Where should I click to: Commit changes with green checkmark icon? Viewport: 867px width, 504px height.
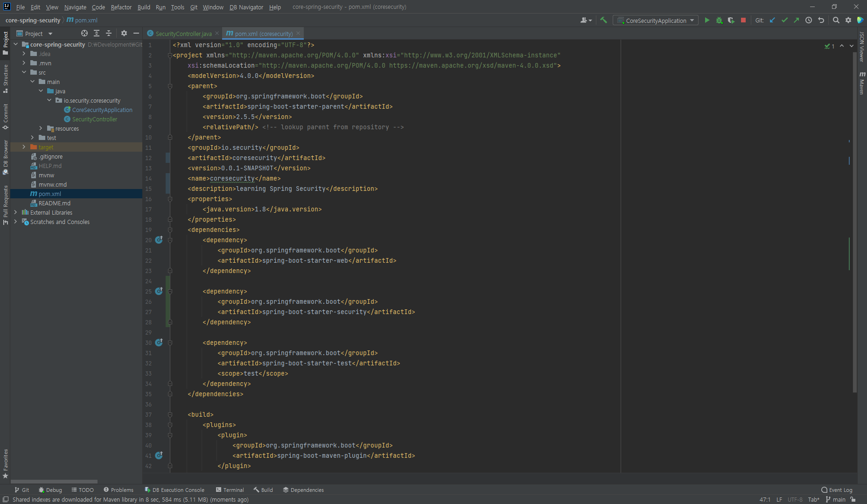click(x=784, y=20)
